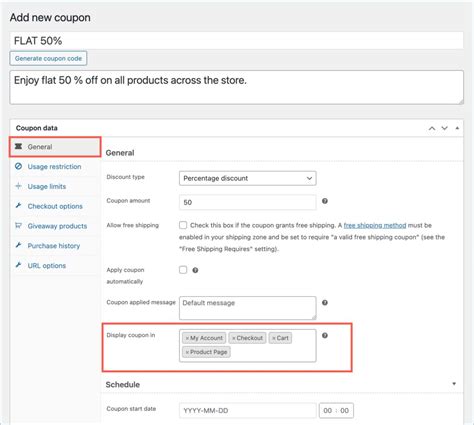Click help icon beside Coupon amount field
The width and height of the screenshot is (474, 425).
click(325, 201)
